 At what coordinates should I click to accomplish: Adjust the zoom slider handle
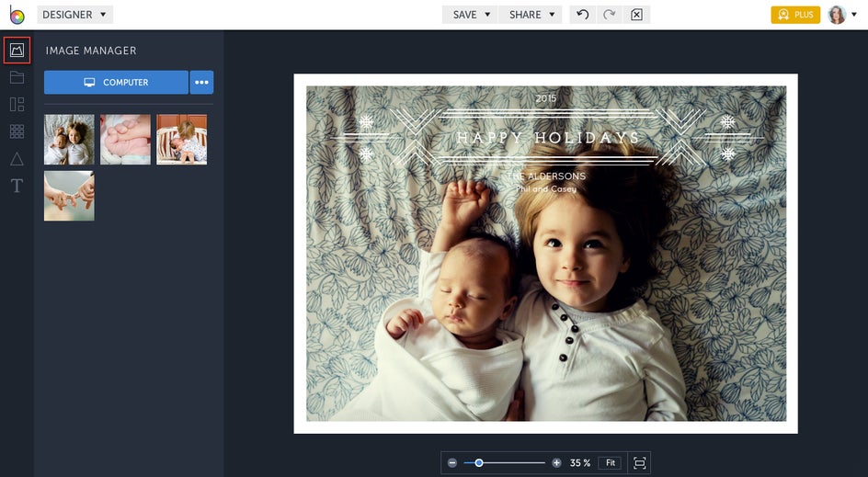click(x=479, y=462)
